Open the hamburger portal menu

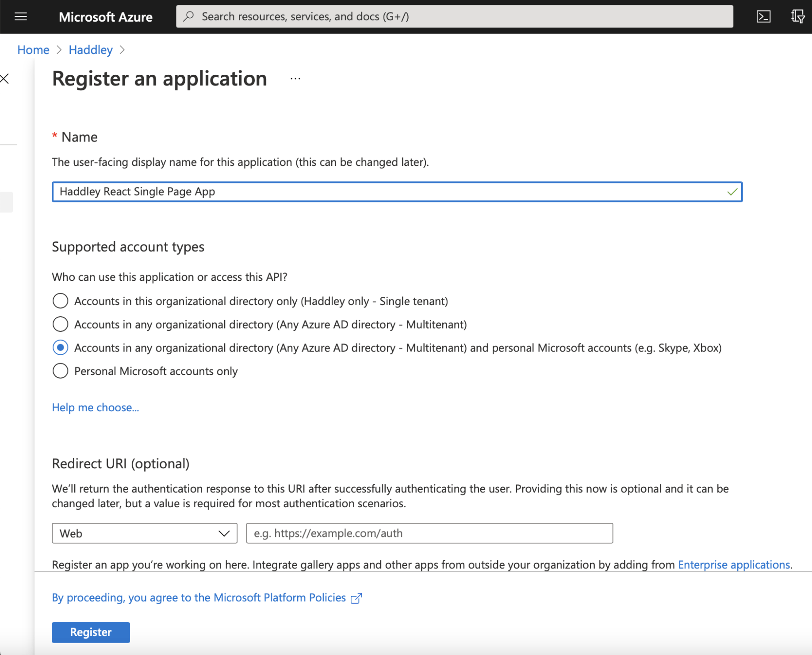21,17
